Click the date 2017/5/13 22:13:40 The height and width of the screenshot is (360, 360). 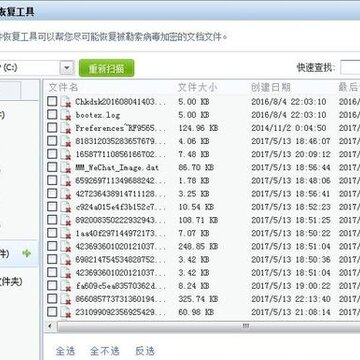(291, 299)
